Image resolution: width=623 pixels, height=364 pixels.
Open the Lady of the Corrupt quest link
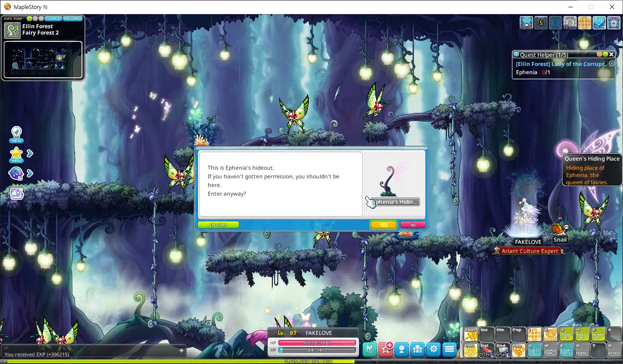pos(562,64)
